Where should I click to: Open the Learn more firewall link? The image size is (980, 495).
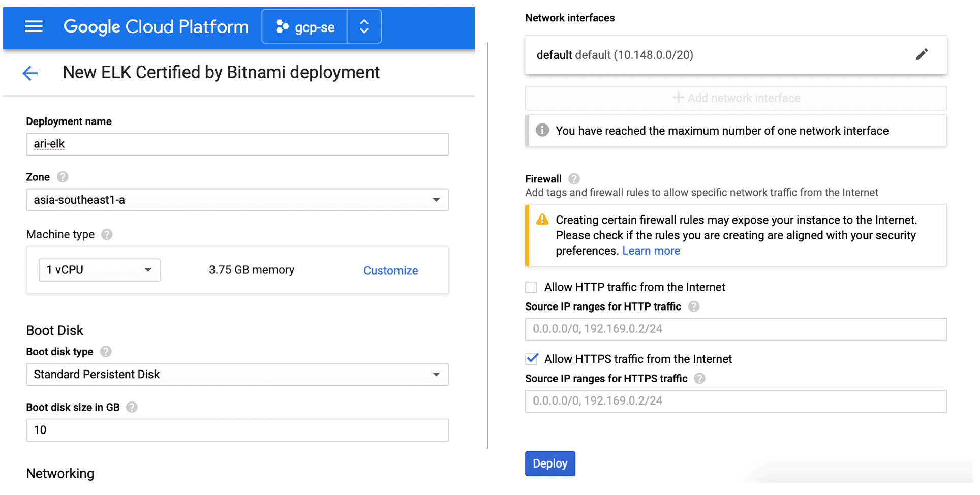tap(651, 250)
